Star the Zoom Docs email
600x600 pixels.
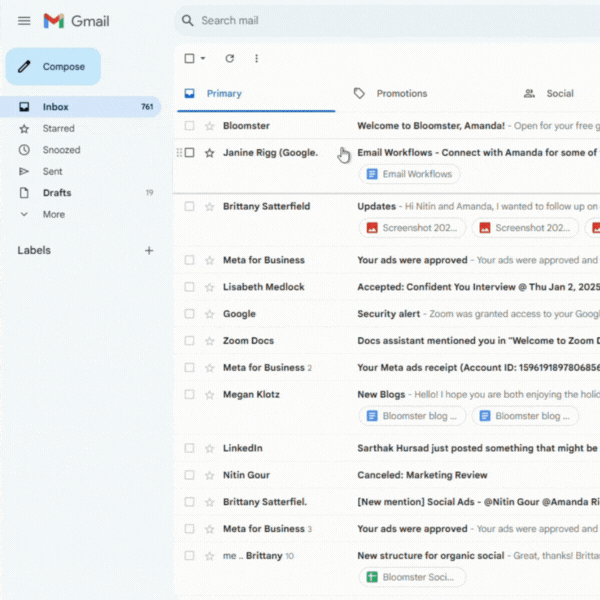tap(209, 341)
